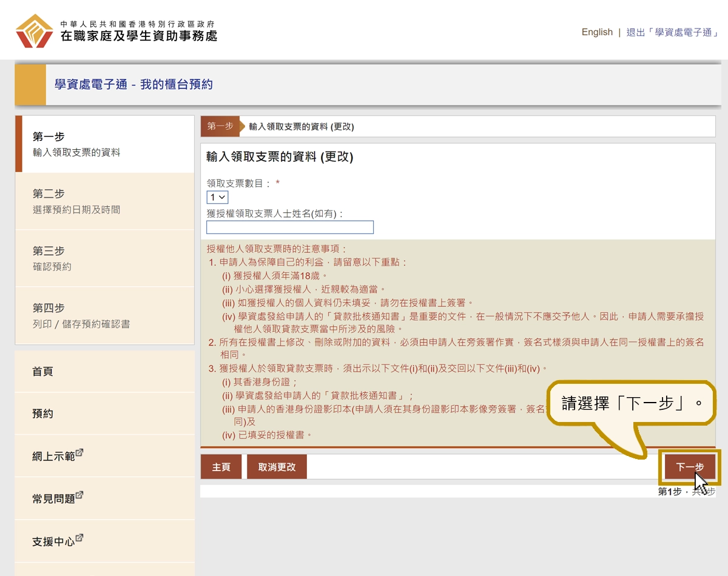Click the 第一步 breadcrumb label
Image resolution: width=728 pixels, height=576 pixels.
tap(220, 126)
